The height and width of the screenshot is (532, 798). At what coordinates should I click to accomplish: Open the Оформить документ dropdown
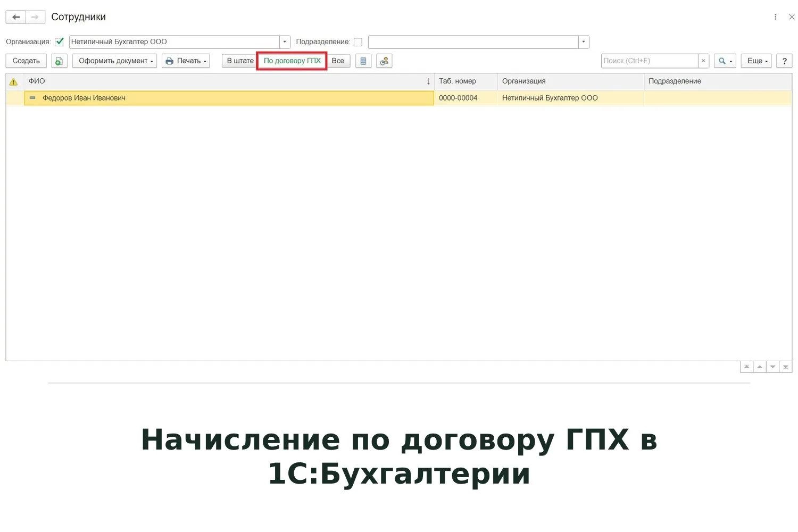tap(115, 61)
